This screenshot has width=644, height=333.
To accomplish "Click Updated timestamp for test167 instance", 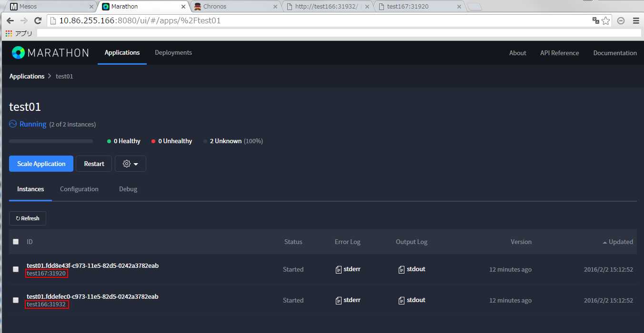I will click(x=608, y=269).
